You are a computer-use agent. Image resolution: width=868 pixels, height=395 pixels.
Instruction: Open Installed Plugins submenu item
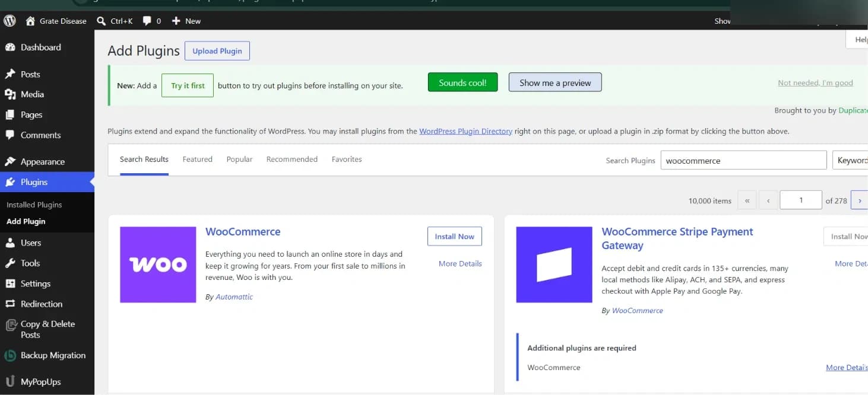pyautogui.click(x=34, y=205)
